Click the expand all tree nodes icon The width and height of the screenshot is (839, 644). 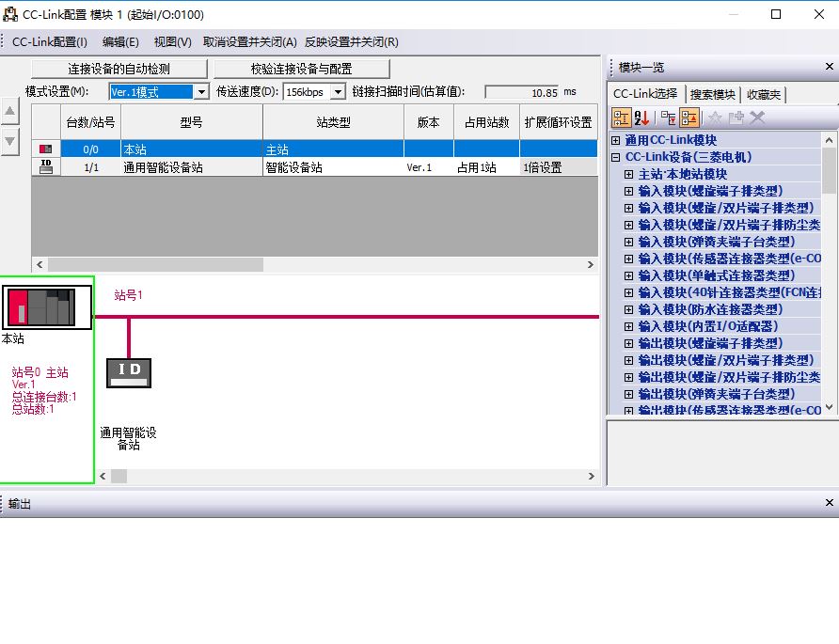pyautogui.click(x=668, y=118)
